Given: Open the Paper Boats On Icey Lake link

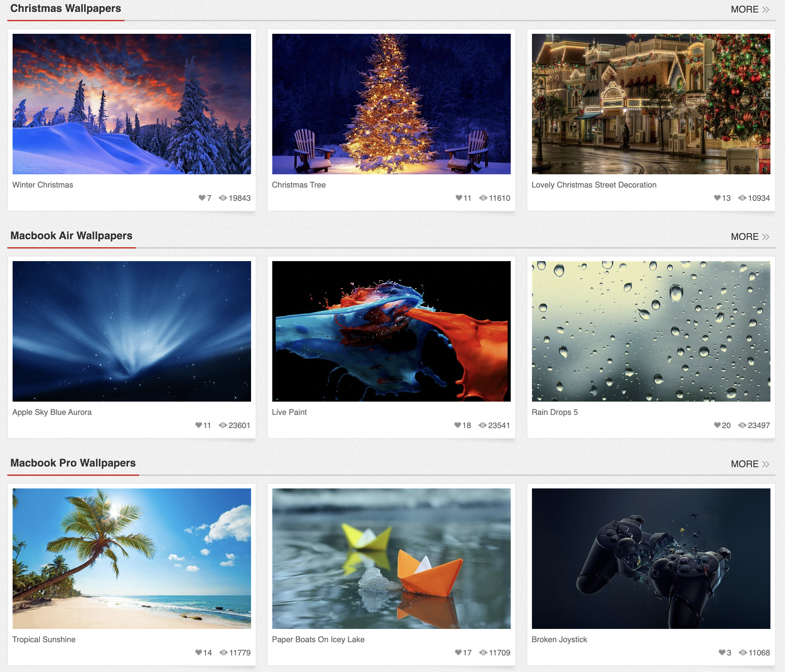Looking at the screenshot, I should 318,640.
